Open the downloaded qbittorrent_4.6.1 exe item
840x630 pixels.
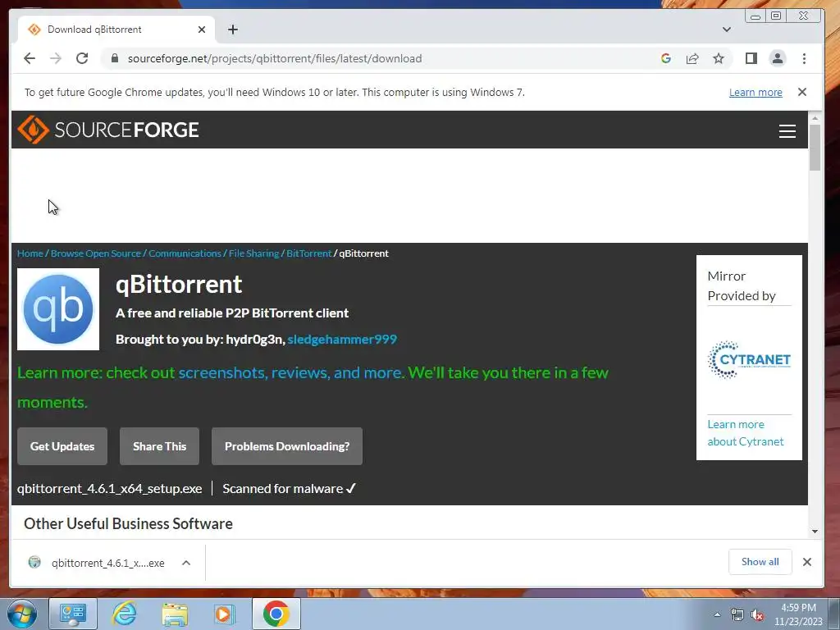click(97, 563)
